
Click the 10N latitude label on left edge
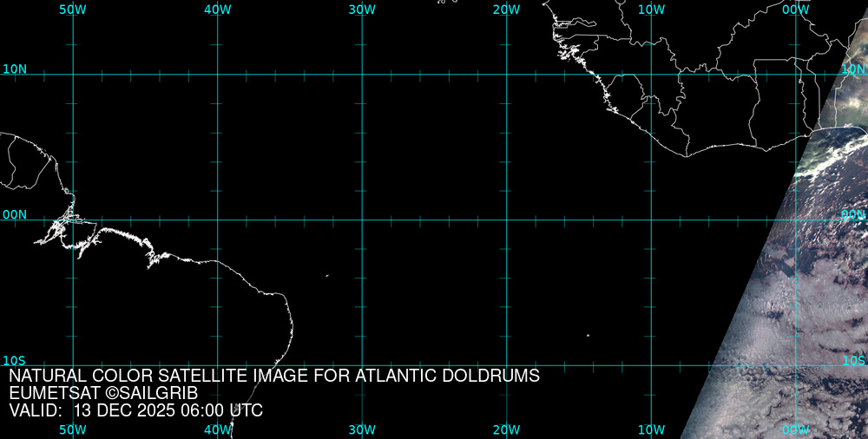[14, 69]
